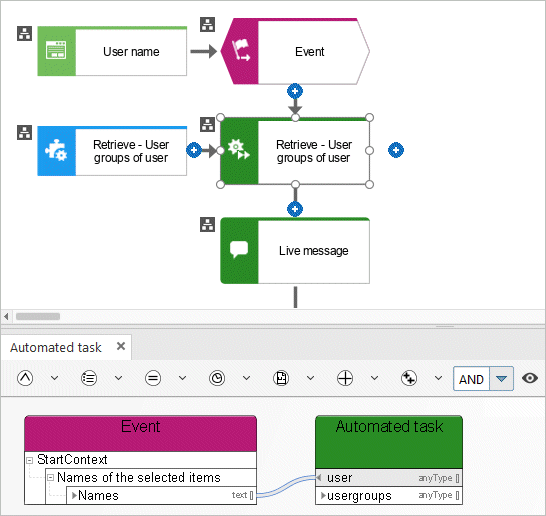Viewport: 546px width, 516px height.
Task: Open dropdown next to document operator icon
Action: 311,378
